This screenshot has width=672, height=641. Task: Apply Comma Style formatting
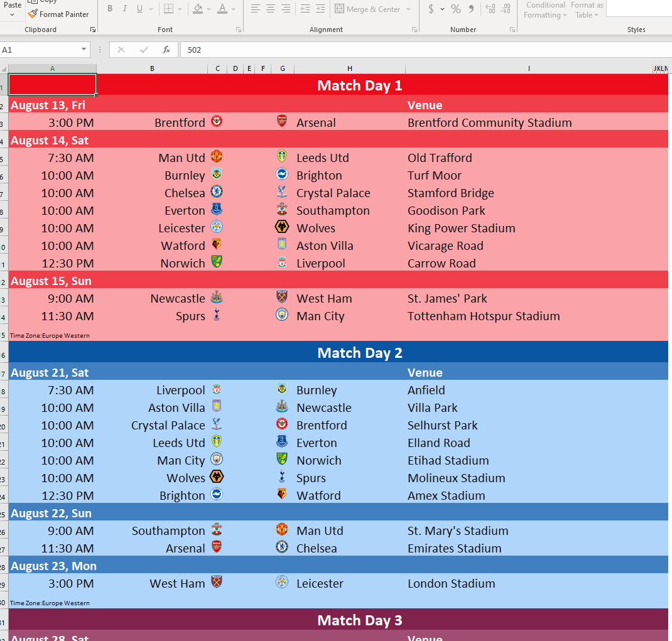tap(471, 9)
